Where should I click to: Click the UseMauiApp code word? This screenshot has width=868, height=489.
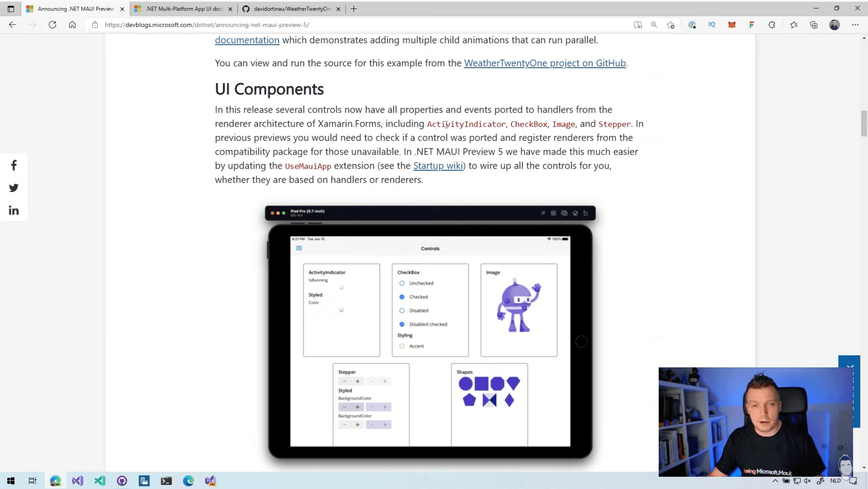[308, 166]
